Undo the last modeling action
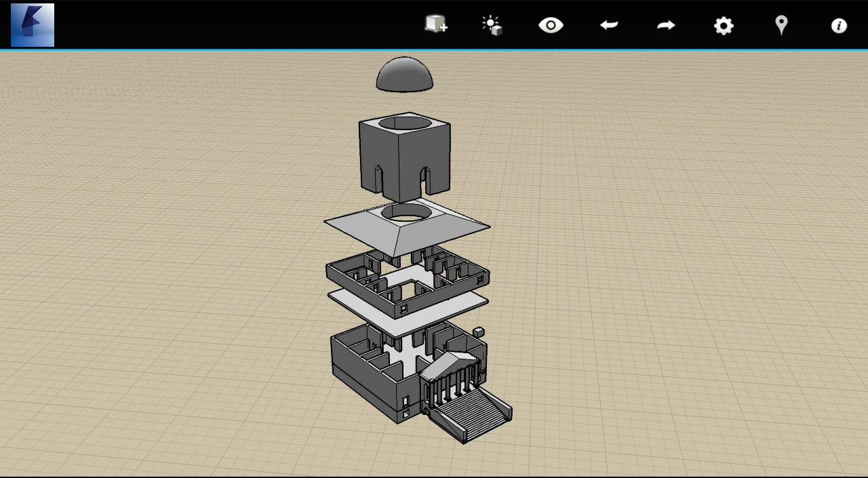The image size is (868, 478). [608, 24]
